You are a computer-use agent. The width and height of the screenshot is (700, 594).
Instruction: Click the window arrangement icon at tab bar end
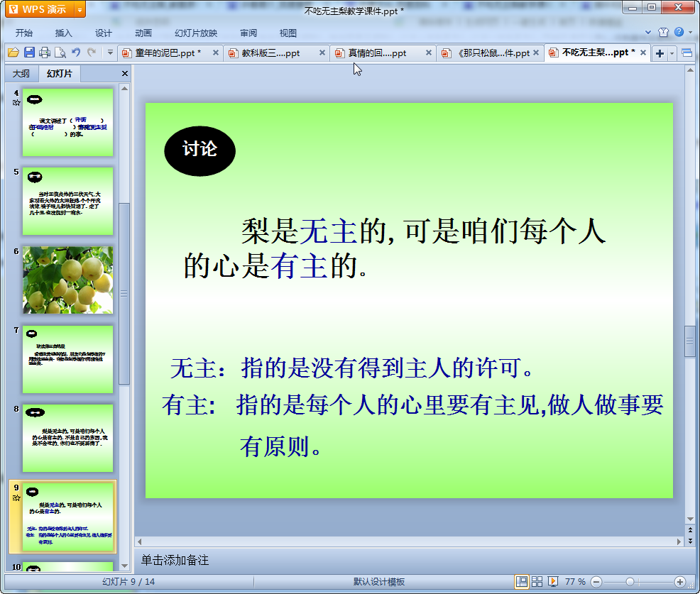tap(687, 53)
